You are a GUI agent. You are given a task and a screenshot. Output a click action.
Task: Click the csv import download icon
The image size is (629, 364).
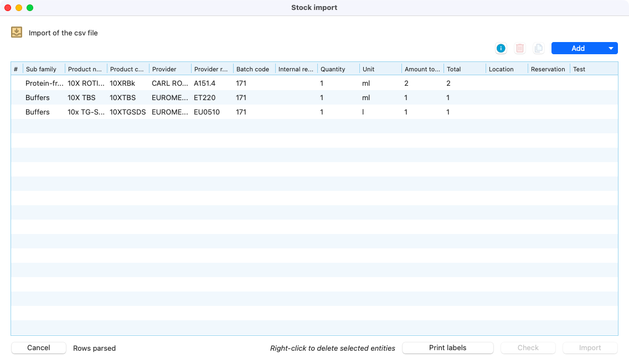tap(17, 32)
